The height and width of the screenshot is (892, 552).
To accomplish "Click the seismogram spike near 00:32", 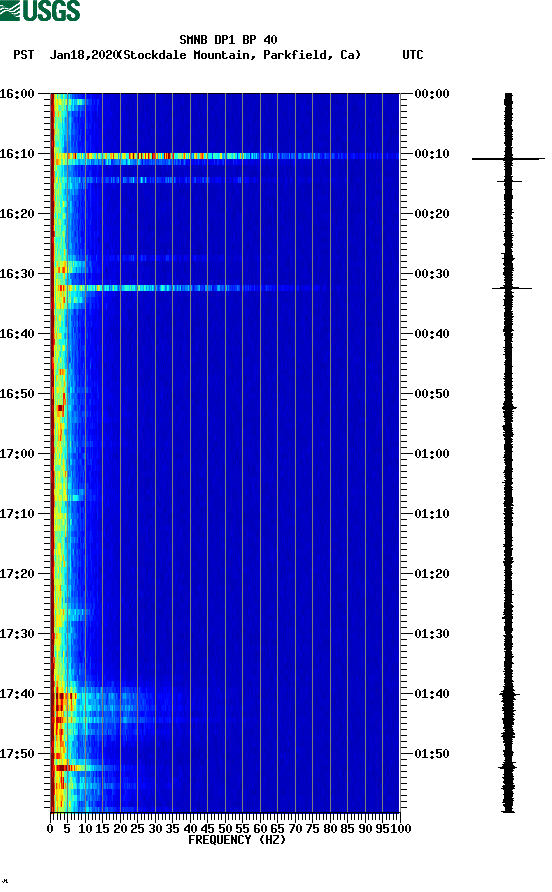I will click(x=512, y=288).
